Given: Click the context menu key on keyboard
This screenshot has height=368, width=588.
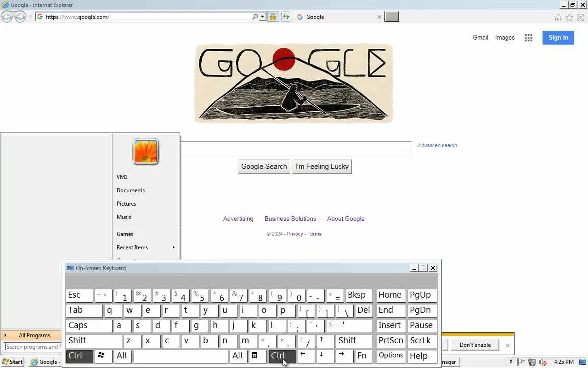Looking at the screenshot, I should [x=258, y=356].
